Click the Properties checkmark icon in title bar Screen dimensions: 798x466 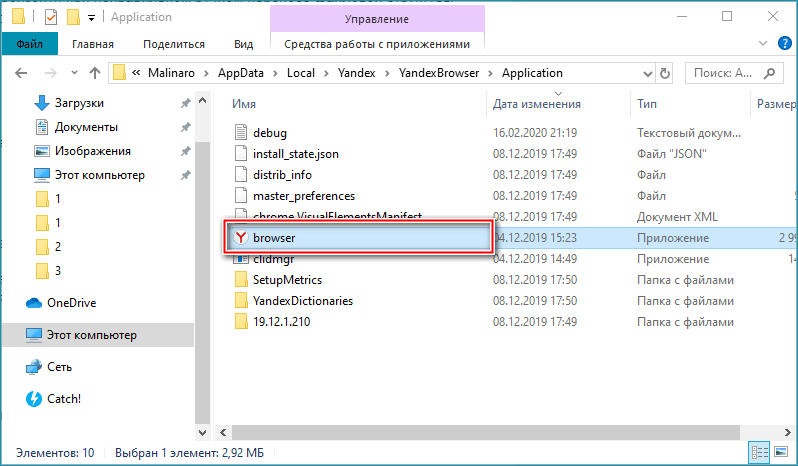point(51,17)
